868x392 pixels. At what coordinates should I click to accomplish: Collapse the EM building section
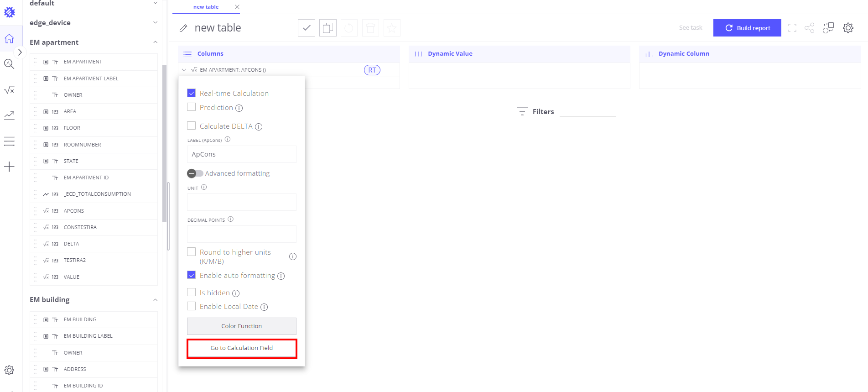tap(155, 300)
